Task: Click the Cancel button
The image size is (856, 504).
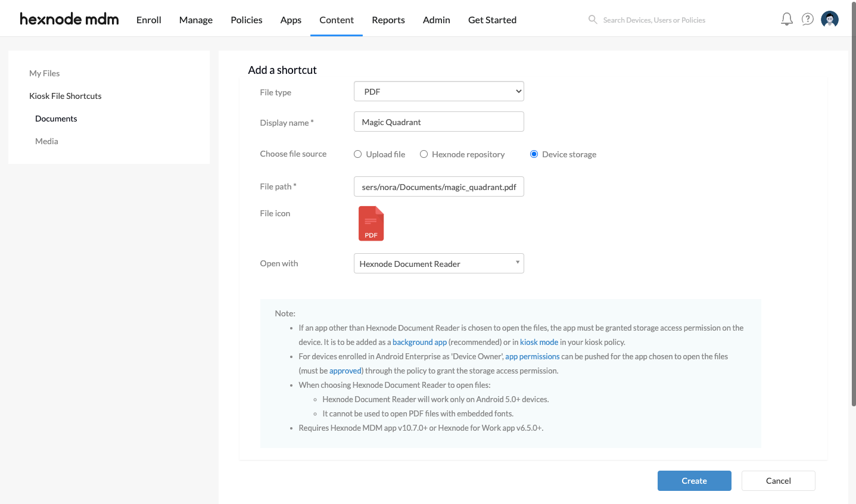Action: tap(779, 481)
